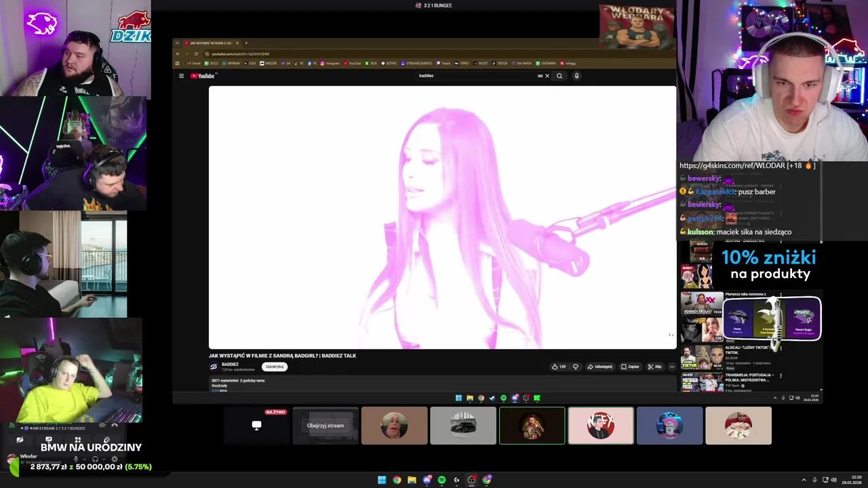Screen dimensions: 868x488
Task: Click the YouTube search magnifier button
Action: coord(559,76)
